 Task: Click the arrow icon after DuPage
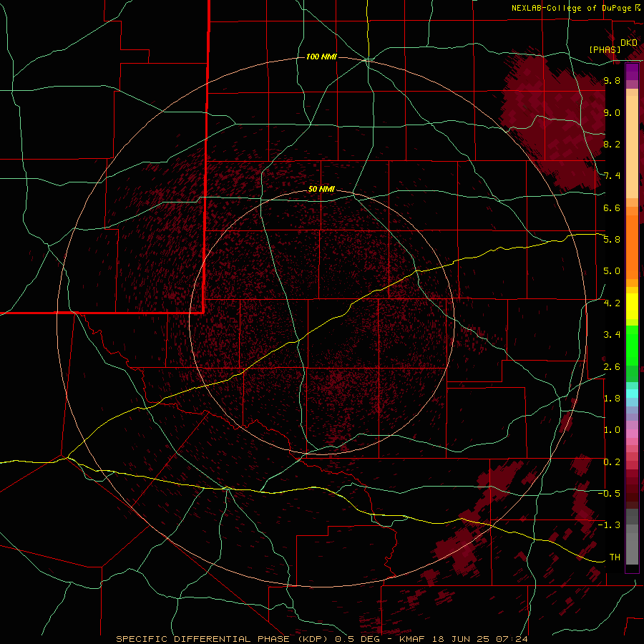point(638,8)
